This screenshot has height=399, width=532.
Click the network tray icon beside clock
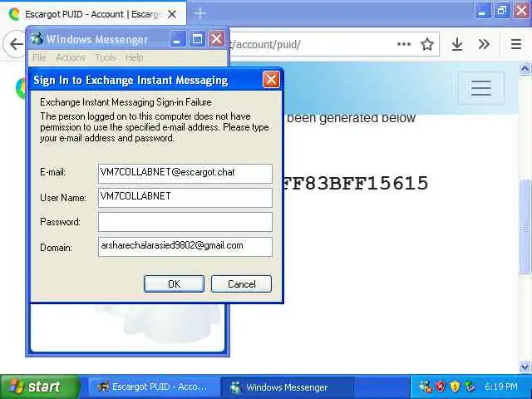tap(470, 387)
